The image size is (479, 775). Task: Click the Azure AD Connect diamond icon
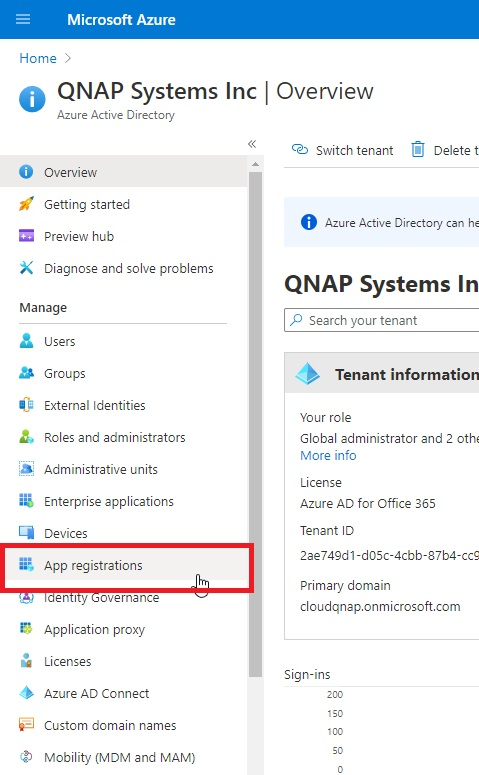[x=26, y=693]
